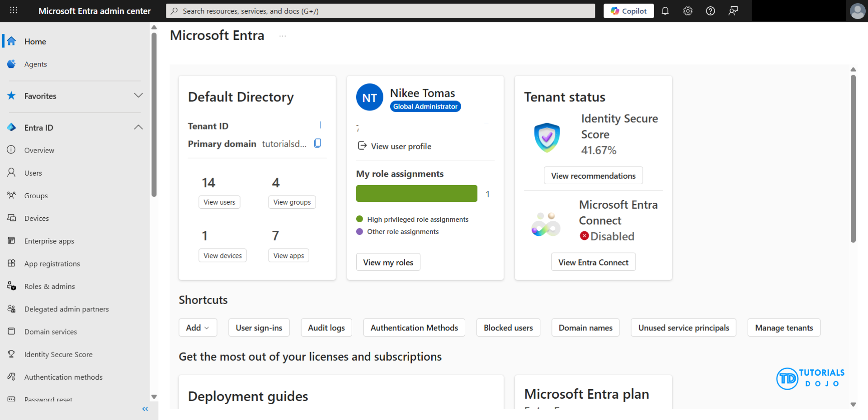This screenshot has height=420, width=868.
Task: Click the user account avatar
Action: [x=857, y=11]
